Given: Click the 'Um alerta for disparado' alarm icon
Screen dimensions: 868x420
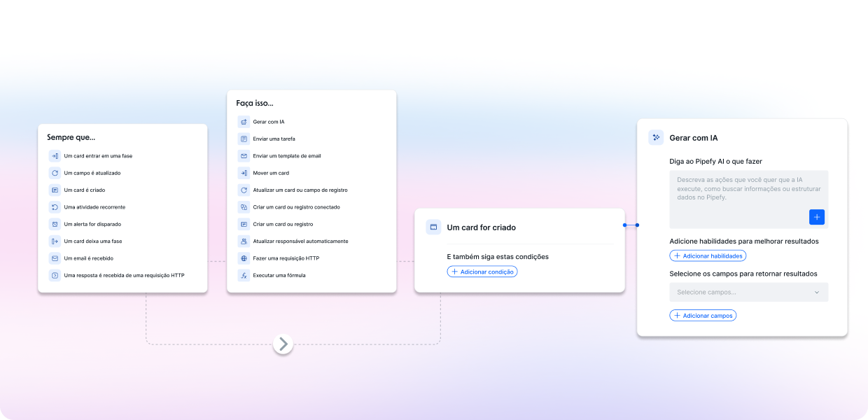Looking at the screenshot, I should pyautogui.click(x=55, y=224).
